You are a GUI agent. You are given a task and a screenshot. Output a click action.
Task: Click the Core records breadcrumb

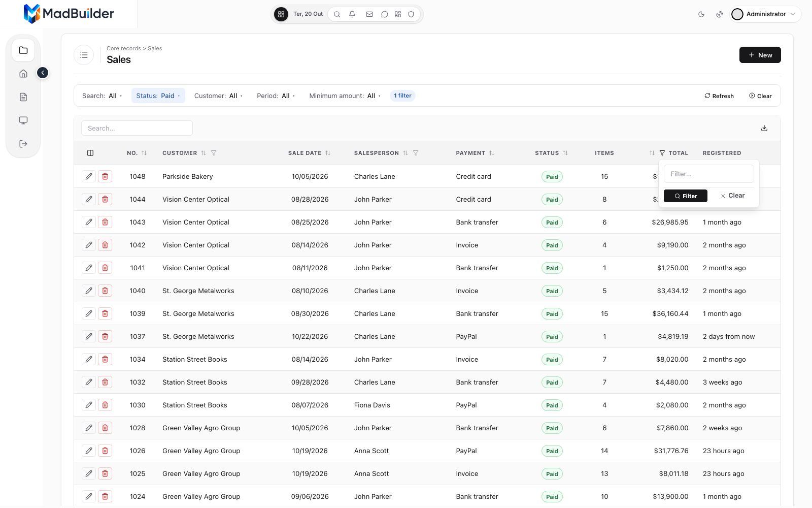[x=124, y=48]
